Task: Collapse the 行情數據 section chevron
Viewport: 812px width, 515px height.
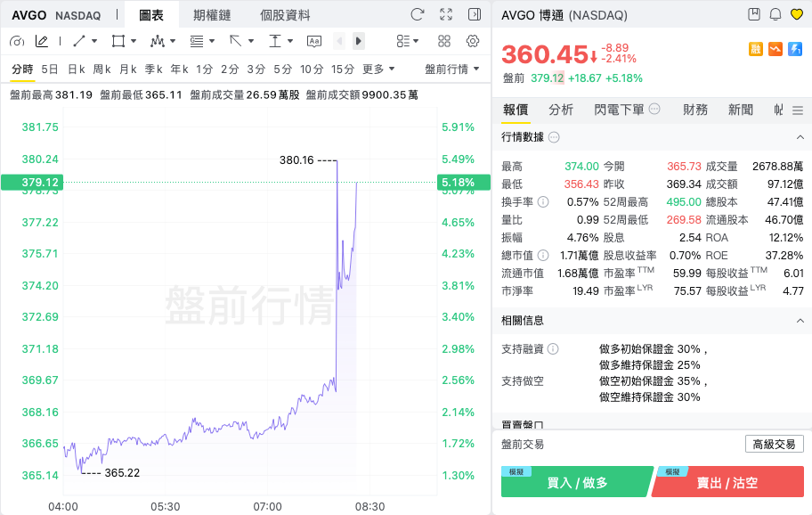Action: [x=800, y=137]
